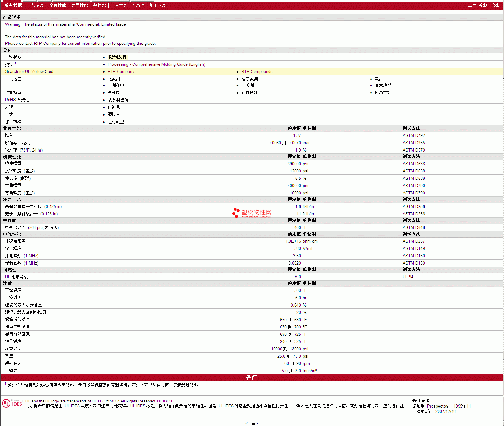Select the ASTM D792 test method
504x426 pixels.
pos(413,135)
